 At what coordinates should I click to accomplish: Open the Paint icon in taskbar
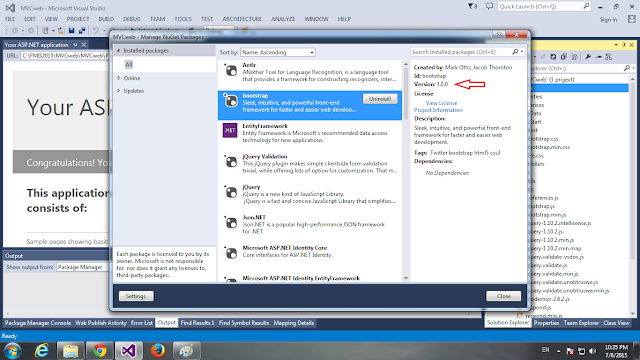pyautogui.click(x=187, y=351)
